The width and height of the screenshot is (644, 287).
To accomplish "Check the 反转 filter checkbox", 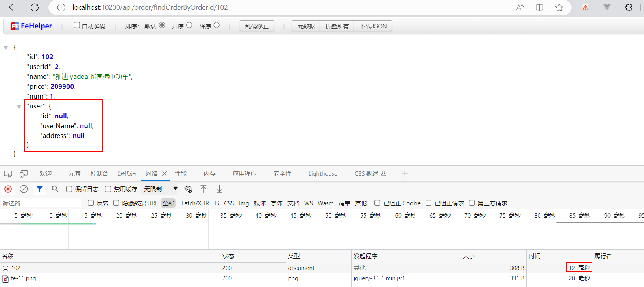I will click(91, 203).
